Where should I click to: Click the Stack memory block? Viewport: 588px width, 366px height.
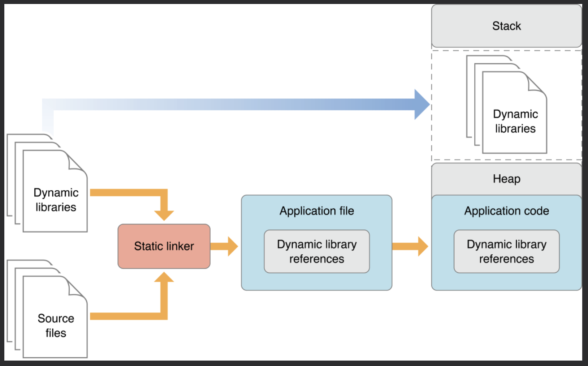[506, 26]
